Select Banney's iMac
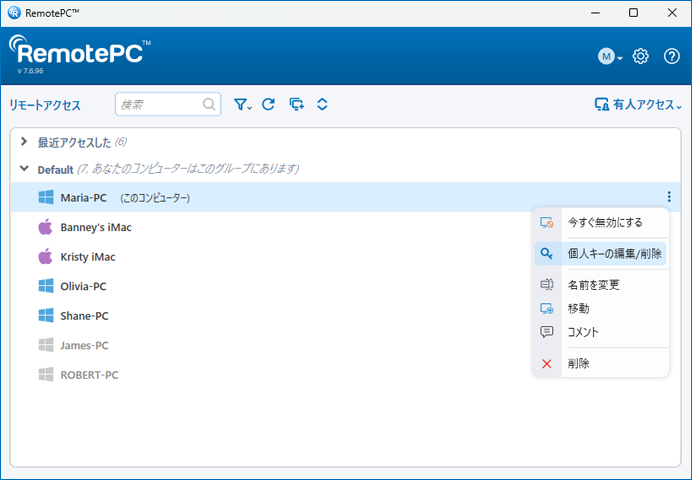Screen dimensions: 692x480 click(96, 227)
